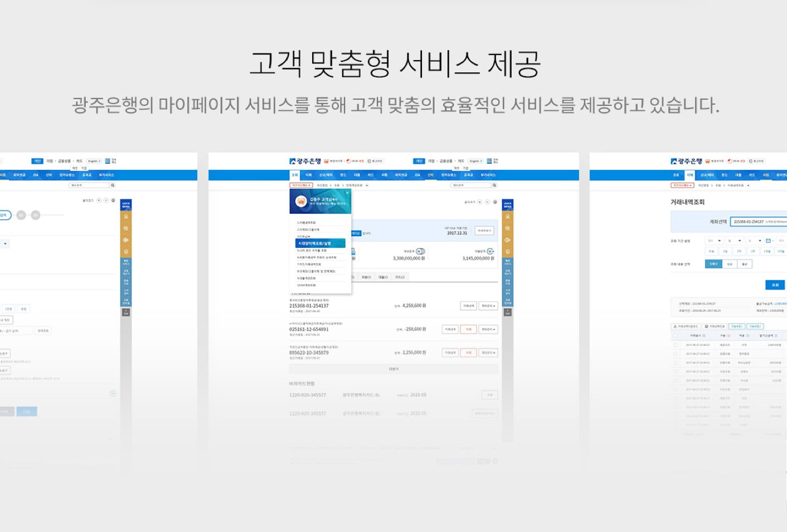Screen dimensions: 787x532
Task: Click TOP button in left screenshot sidebar
Action: pyautogui.click(x=126, y=313)
